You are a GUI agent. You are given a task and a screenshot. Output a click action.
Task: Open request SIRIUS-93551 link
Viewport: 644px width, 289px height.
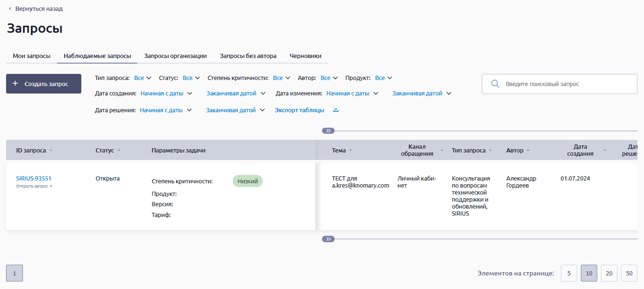click(34, 178)
